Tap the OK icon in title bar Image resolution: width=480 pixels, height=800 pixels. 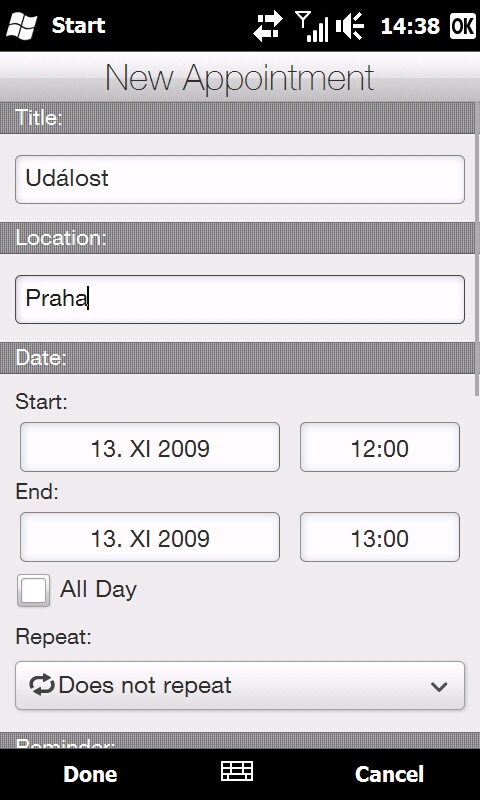(463, 26)
